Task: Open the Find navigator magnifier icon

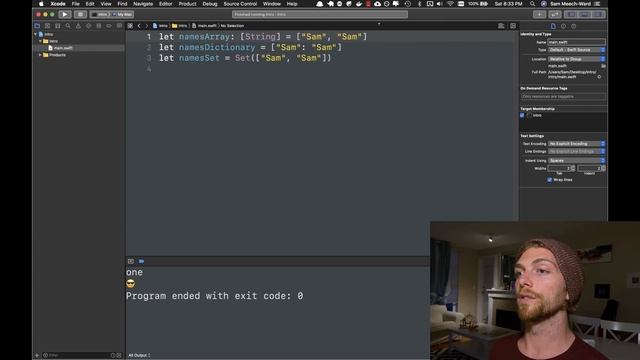Action: [x=68, y=26]
